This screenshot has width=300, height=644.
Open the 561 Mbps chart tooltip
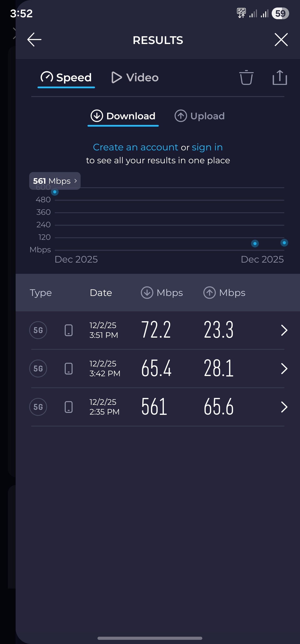coord(55,181)
